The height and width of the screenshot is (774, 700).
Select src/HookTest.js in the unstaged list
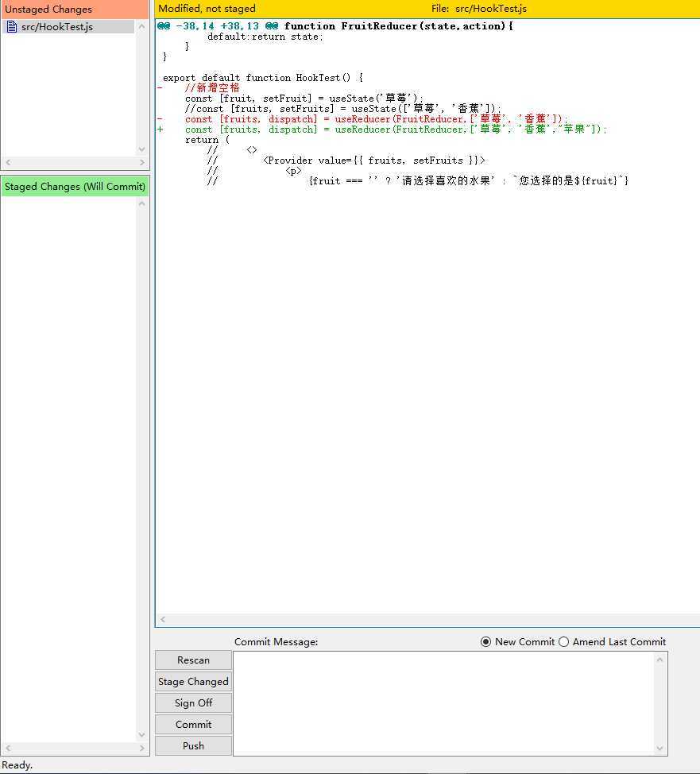point(57,27)
